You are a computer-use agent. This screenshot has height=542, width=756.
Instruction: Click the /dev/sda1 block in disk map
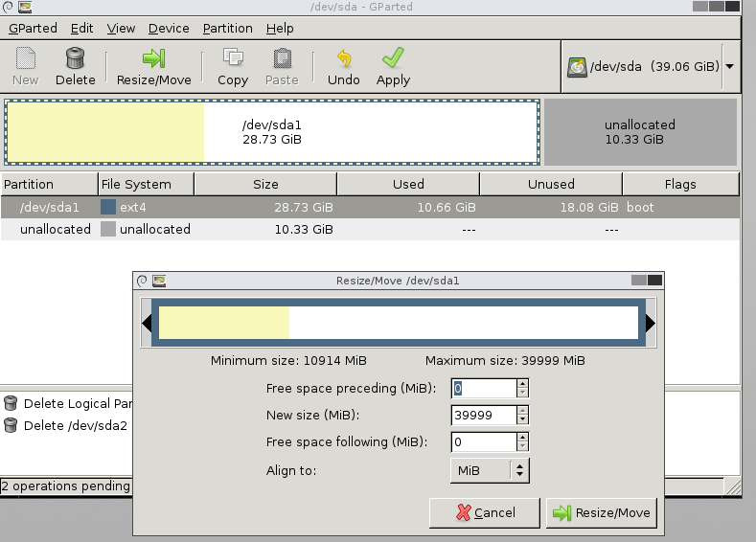tap(272, 132)
